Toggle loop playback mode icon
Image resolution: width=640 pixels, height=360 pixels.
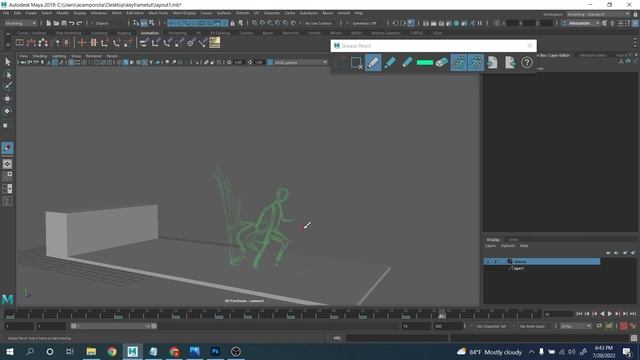[599, 326]
